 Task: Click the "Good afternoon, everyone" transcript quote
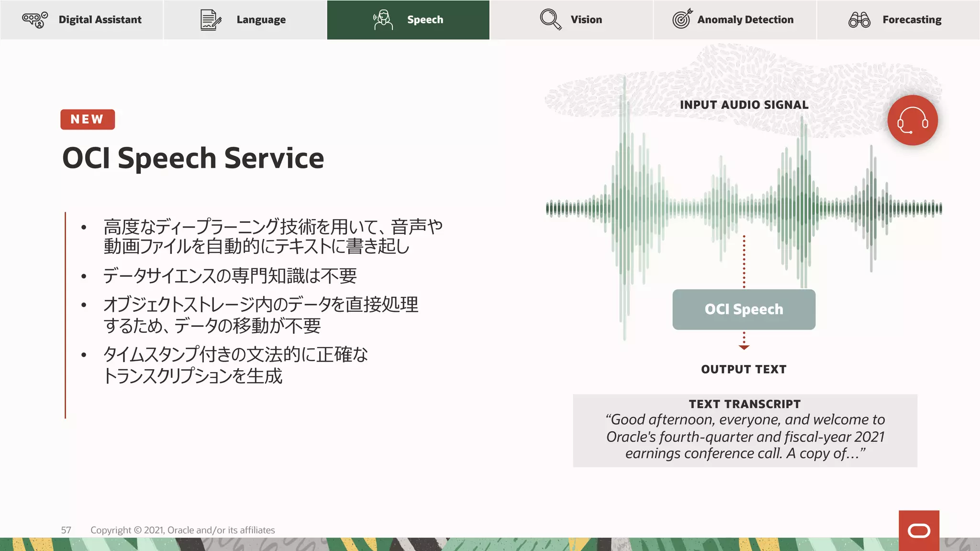tap(745, 436)
